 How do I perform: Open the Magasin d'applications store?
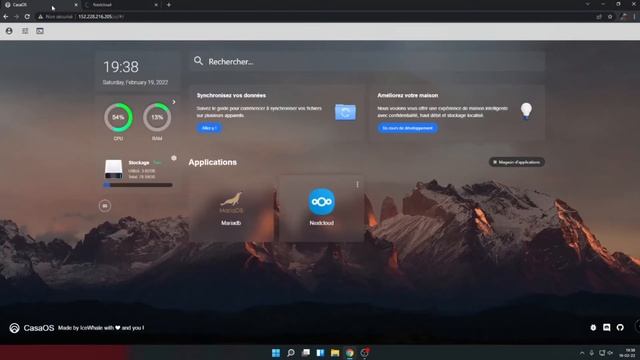(517, 162)
